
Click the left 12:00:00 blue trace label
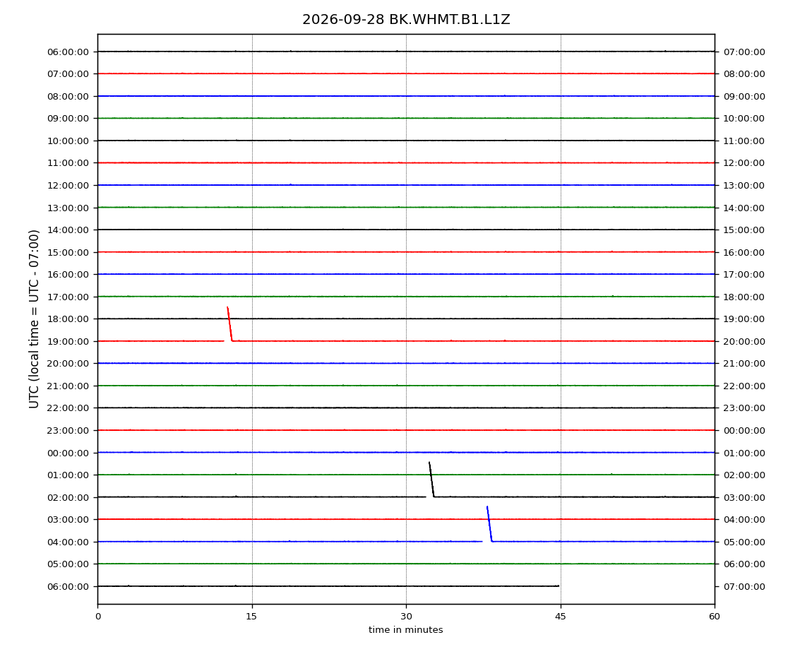tap(68, 186)
